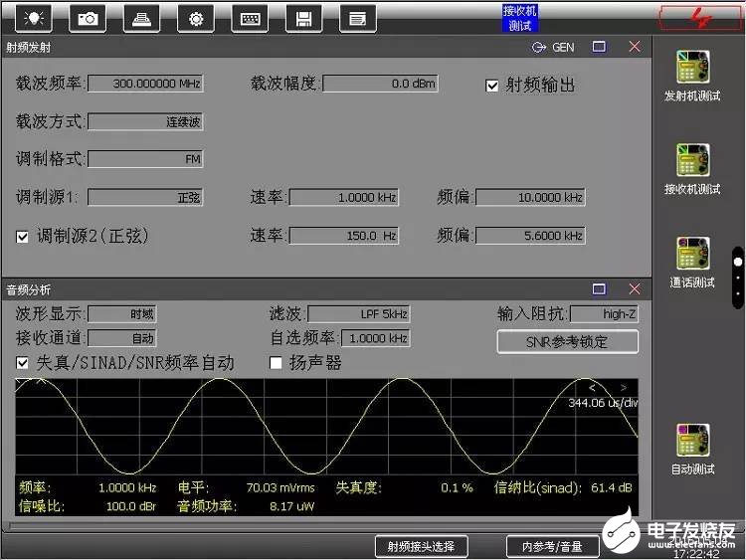The width and height of the screenshot is (746, 560).
Task: Click the 射频接头选择 button
Action: pyautogui.click(x=421, y=546)
